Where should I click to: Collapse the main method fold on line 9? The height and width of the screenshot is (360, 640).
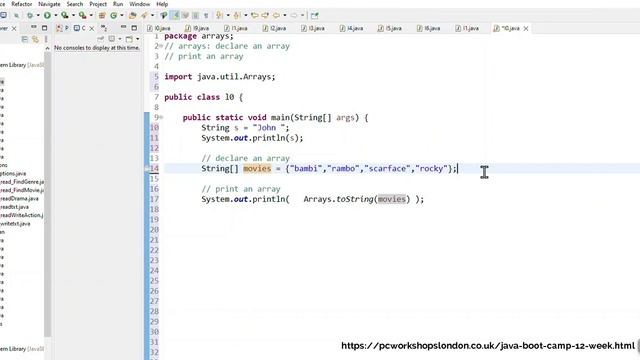pos(161,118)
